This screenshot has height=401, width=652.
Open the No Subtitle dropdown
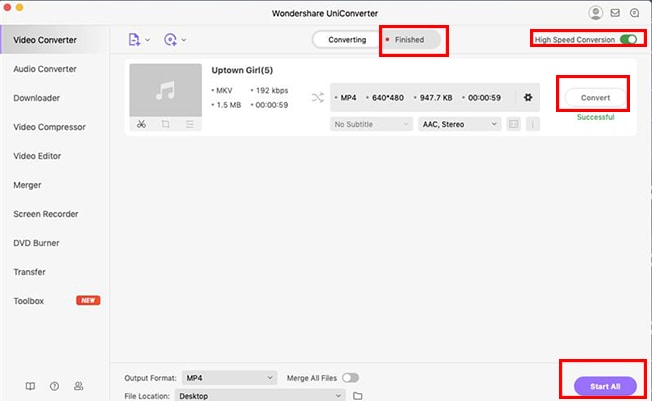pos(371,124)
